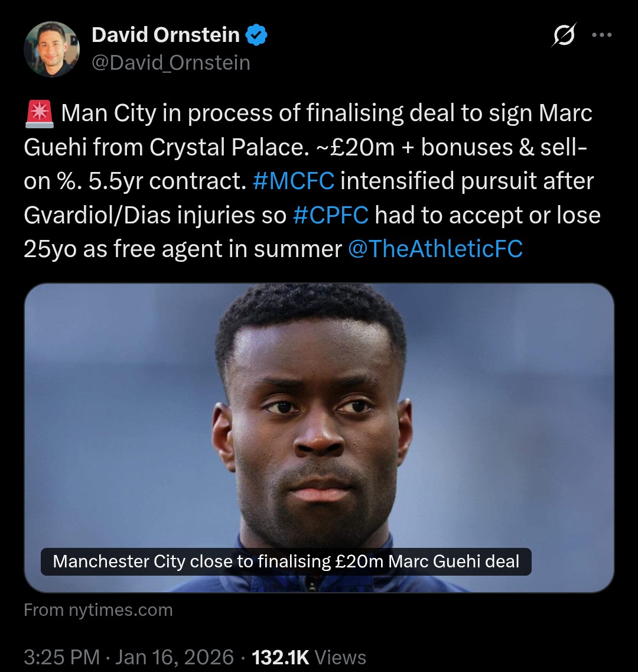The width and height of the screenshot is (638, 672).
Task: Click the red siren emoji
Action: point(40,114)
